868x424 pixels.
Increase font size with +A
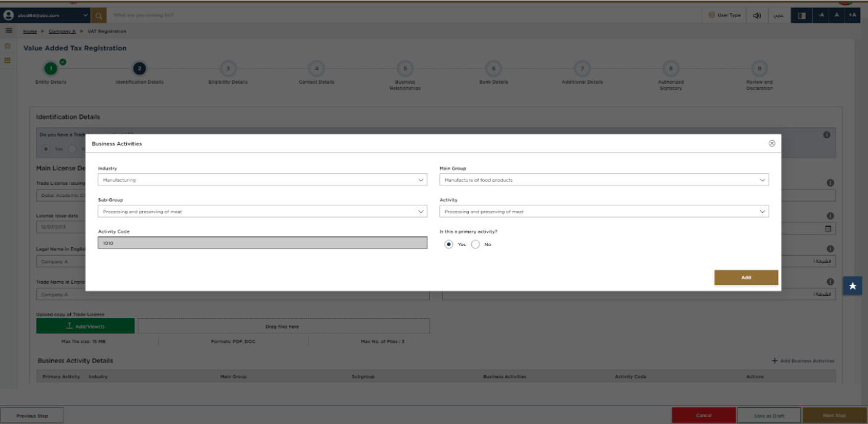click(x=852, y=15)
